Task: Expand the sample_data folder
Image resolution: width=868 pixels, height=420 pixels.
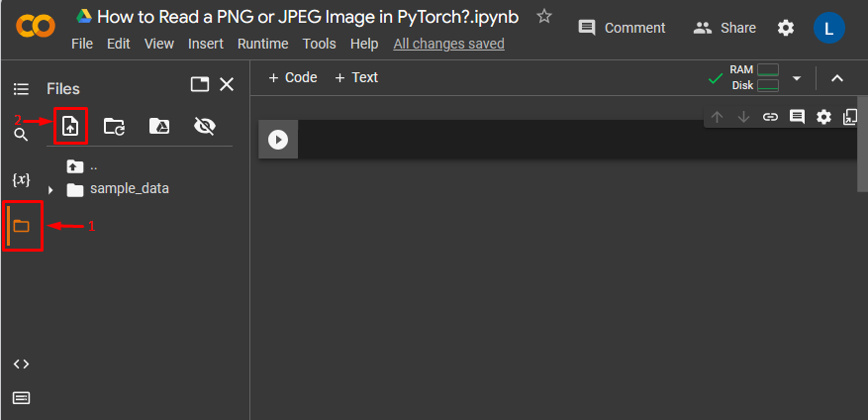Action: tap(50, 189)
